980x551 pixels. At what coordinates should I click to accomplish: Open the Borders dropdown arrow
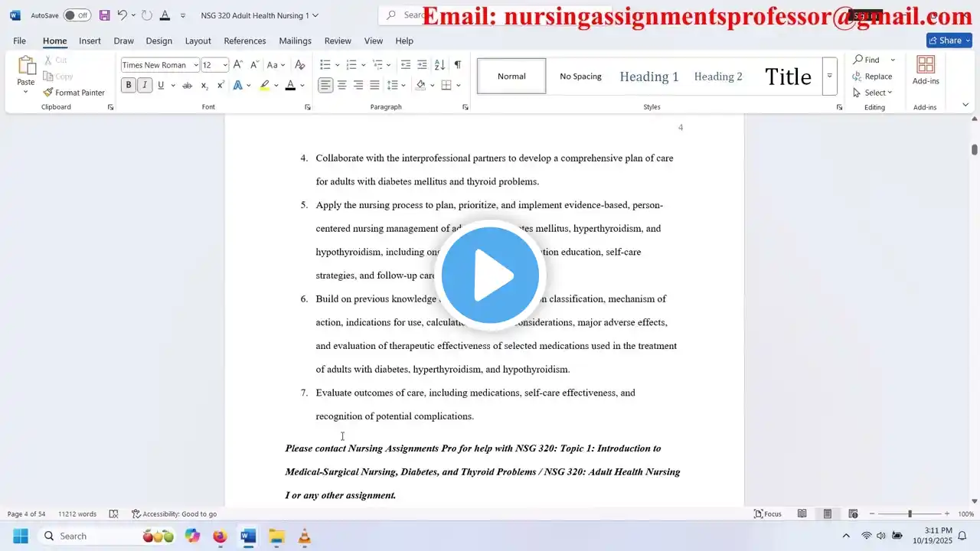click(x=458, y=86)
